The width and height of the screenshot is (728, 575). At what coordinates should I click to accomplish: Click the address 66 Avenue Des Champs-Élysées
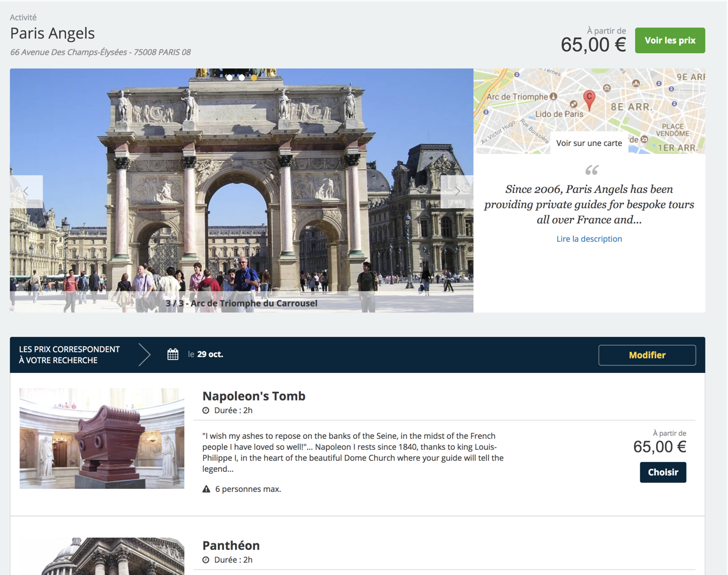(100, 52)
